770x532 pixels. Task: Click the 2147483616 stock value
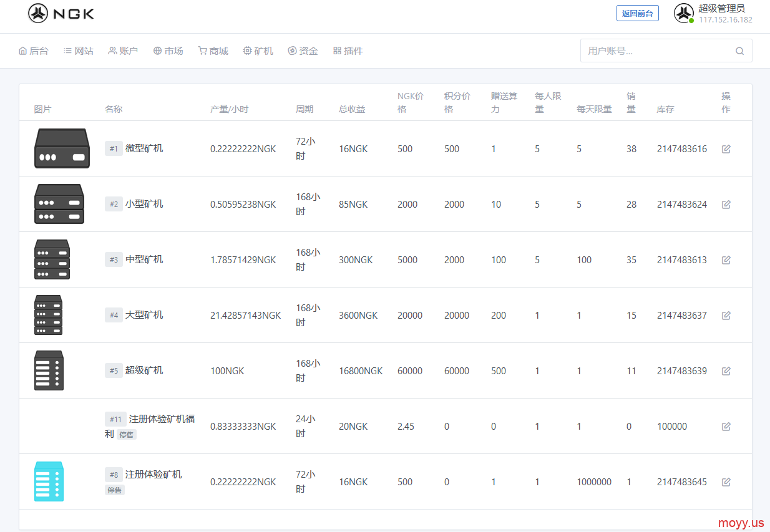(682, 149)
